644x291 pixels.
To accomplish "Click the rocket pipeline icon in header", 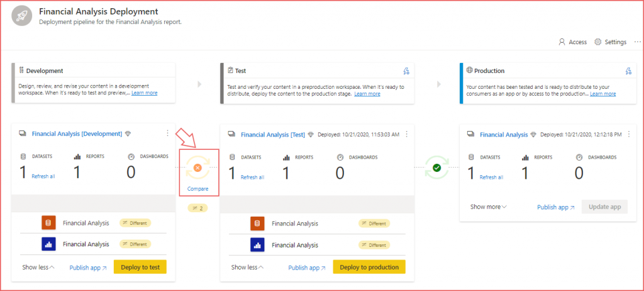I will [21, 16].
